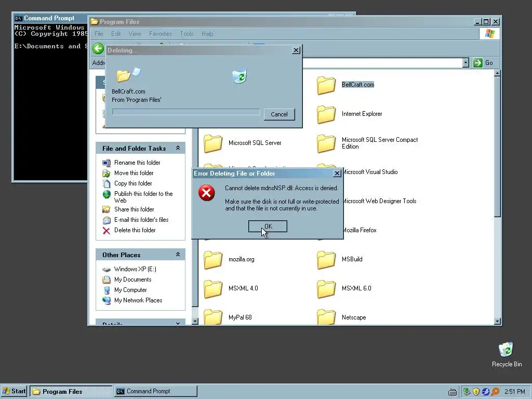Click the deletion progress bar

(x=186, y=112)
